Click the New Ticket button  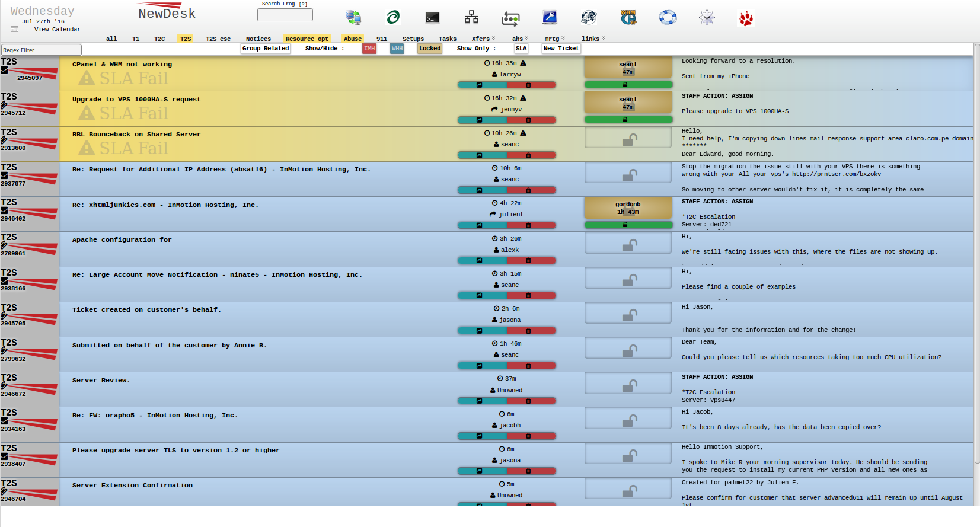561,49
